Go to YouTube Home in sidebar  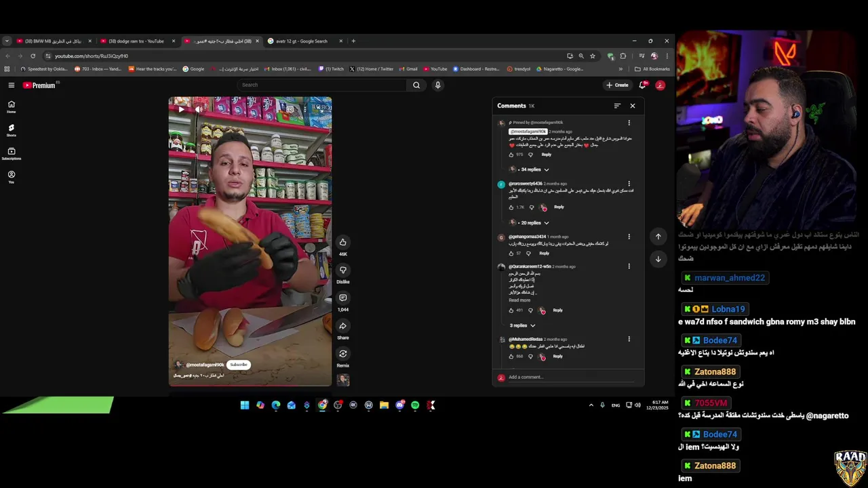pyautogui.click(x=12, y=106)
